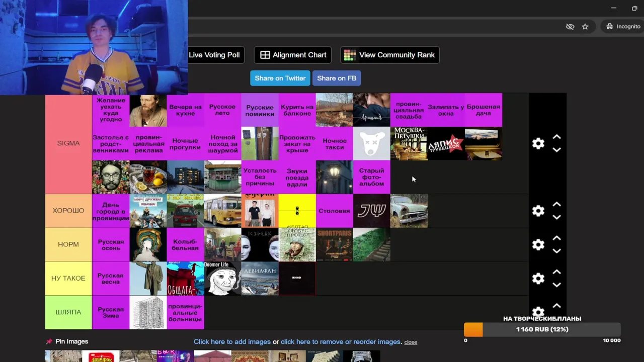
Task: Click the browser bookmark star icon
Action: click(x=585, y=26)
